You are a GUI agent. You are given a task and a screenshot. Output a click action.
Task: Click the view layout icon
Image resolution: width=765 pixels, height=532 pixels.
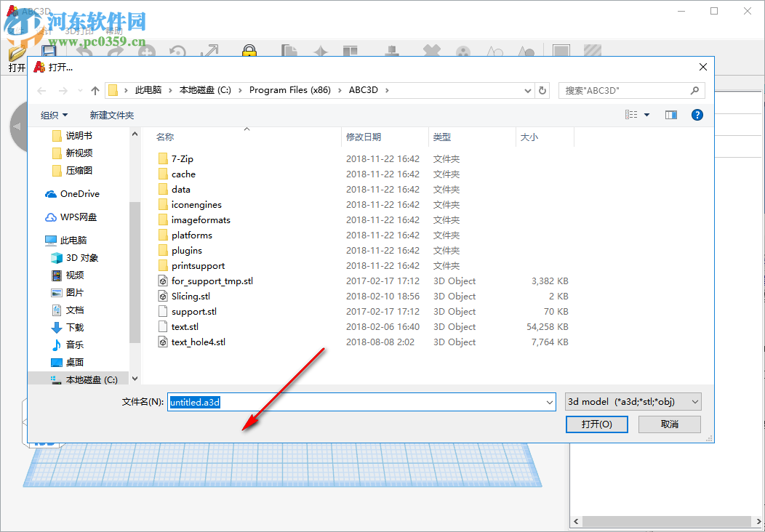coord(631,115)
